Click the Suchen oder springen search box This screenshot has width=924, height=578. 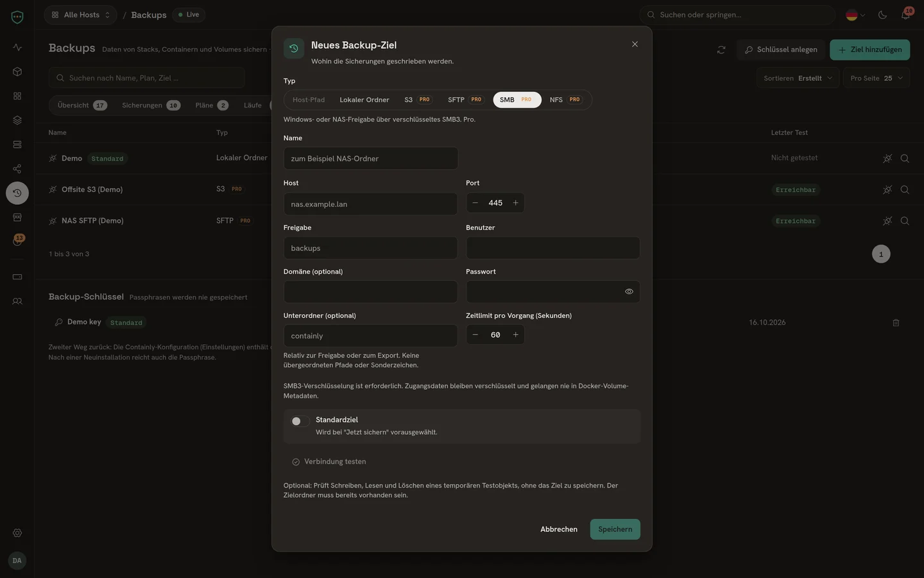point(737,15)
